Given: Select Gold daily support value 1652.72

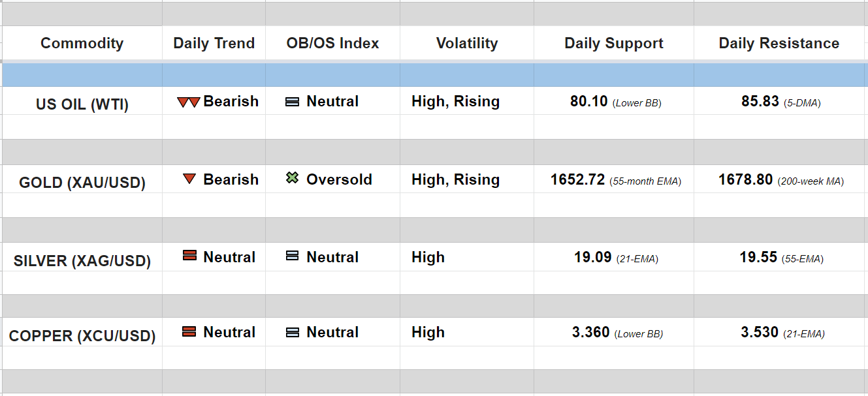Looking at the screenshot, I should pos(578,179).
